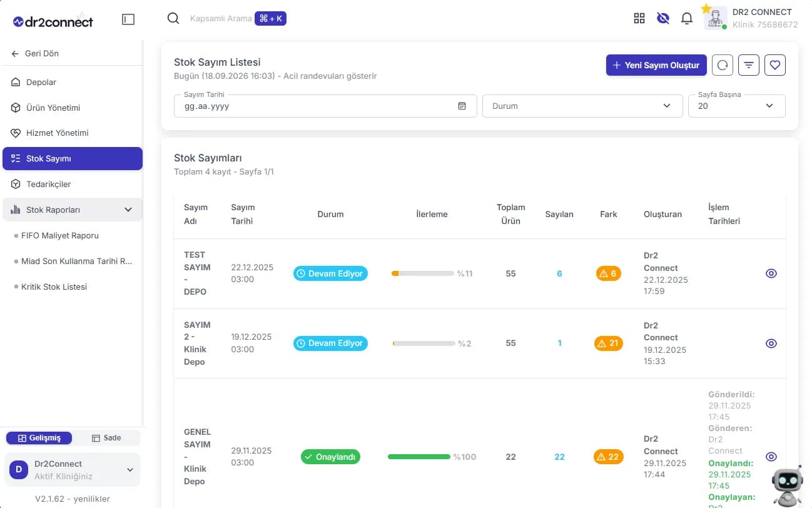
Task: Open Ürün Yönetimi menu item
Action: click(73, 108)
